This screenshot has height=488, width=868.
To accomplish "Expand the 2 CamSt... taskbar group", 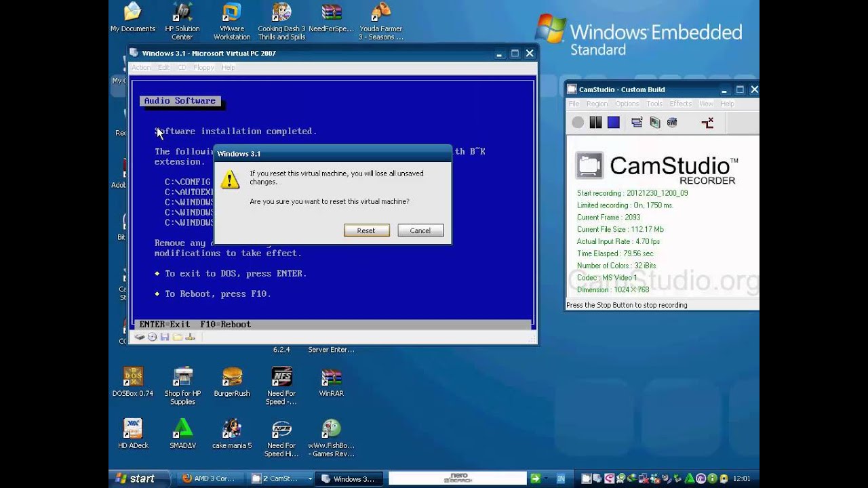I will click(x=310, y=479).
